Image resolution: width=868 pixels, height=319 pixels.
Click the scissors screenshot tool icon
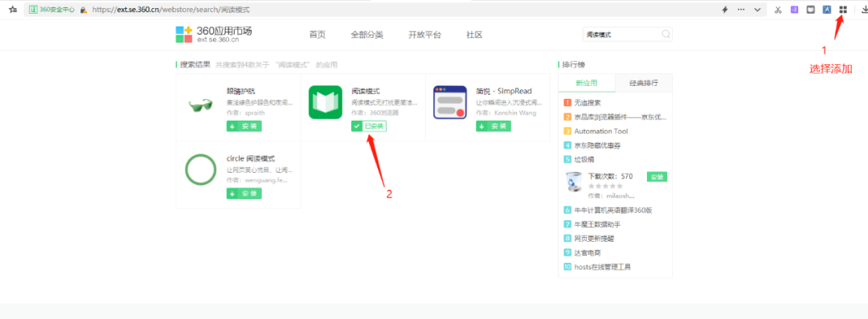click(x=778, y=10)
